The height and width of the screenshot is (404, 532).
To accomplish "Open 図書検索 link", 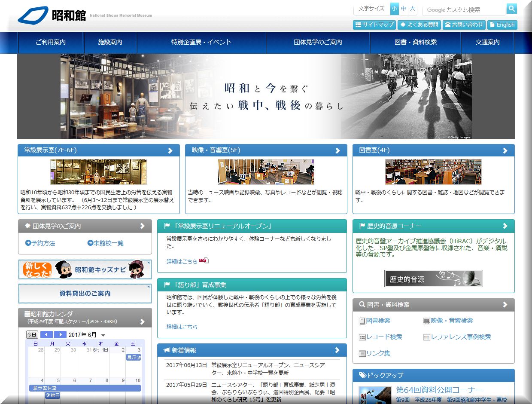I will coord(375,321).
